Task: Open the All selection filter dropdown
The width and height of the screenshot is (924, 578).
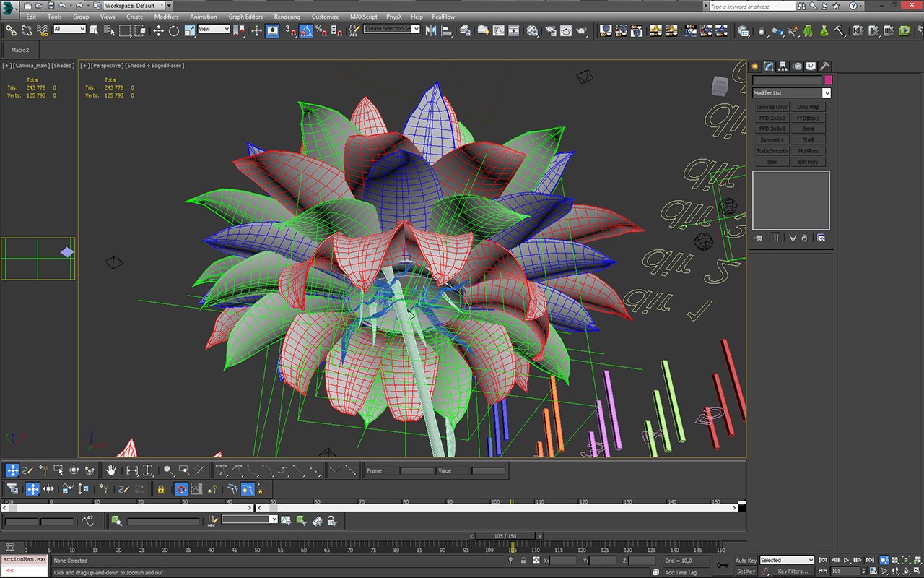Action: click(69, 29)
